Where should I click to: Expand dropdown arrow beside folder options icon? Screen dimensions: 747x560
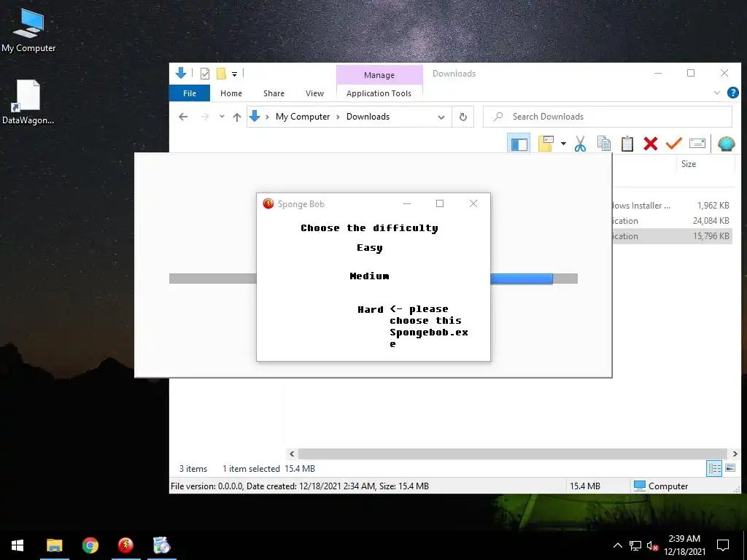click(x=563, y=144)
